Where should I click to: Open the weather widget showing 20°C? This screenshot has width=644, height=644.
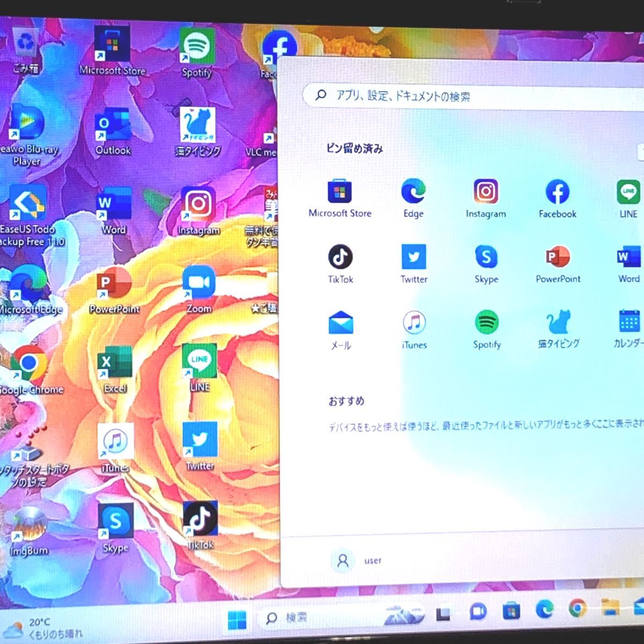point(43,628)
